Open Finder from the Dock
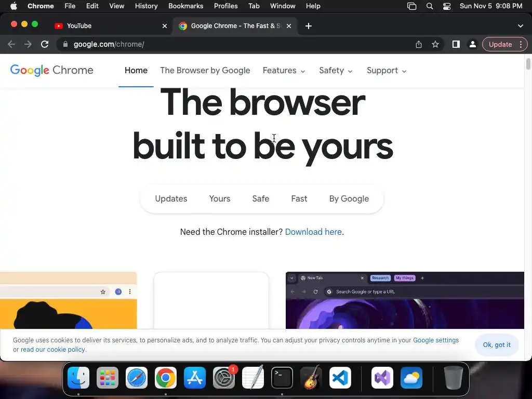 78,378
